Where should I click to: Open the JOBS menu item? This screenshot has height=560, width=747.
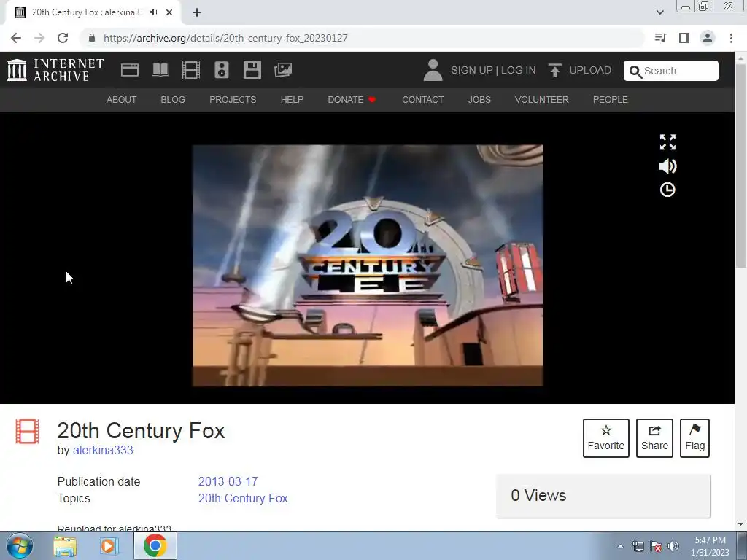click(479, 99)
